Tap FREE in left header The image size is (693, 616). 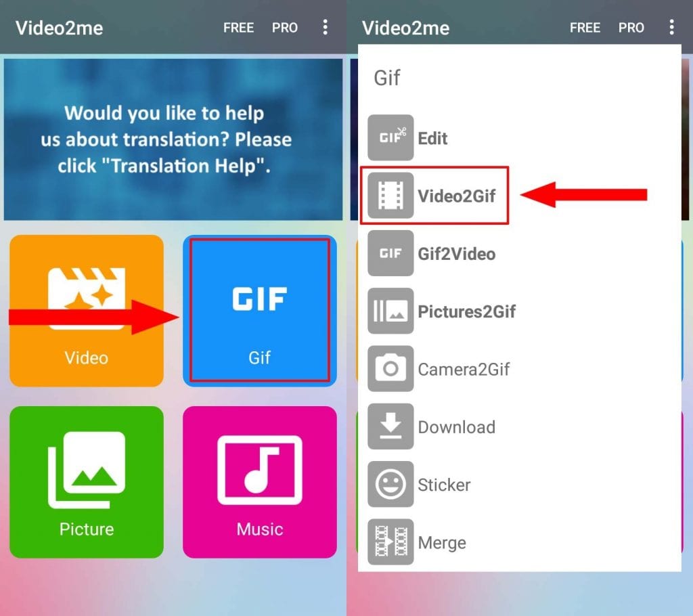239,28
